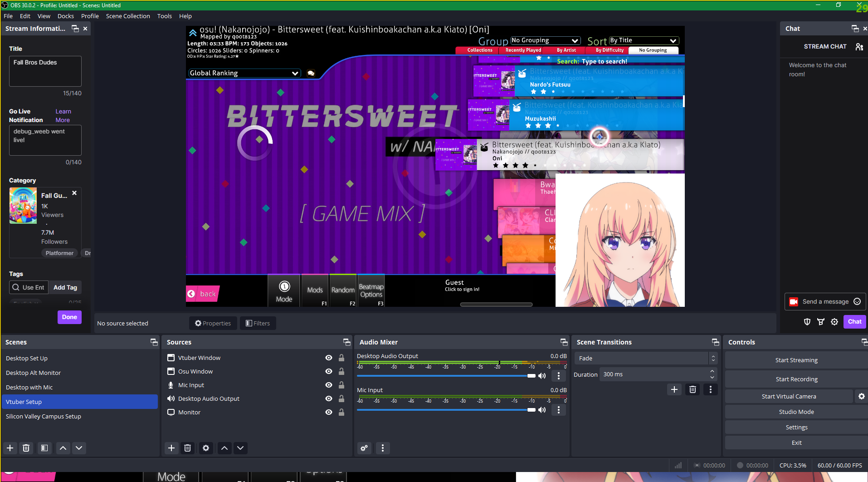Open Start Virtual Camera settings gear
Viewport: 868px width, 482px height.
tap(861, 396)
